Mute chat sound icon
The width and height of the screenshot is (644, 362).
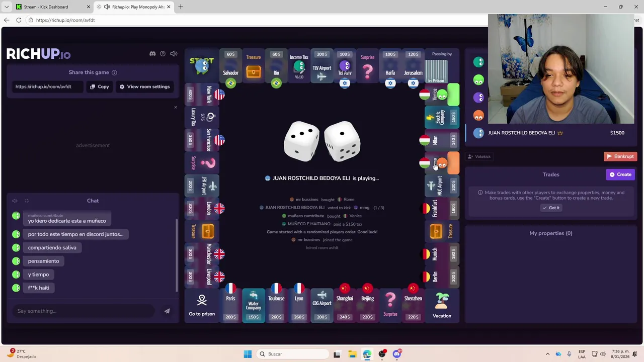click(15, 201)
